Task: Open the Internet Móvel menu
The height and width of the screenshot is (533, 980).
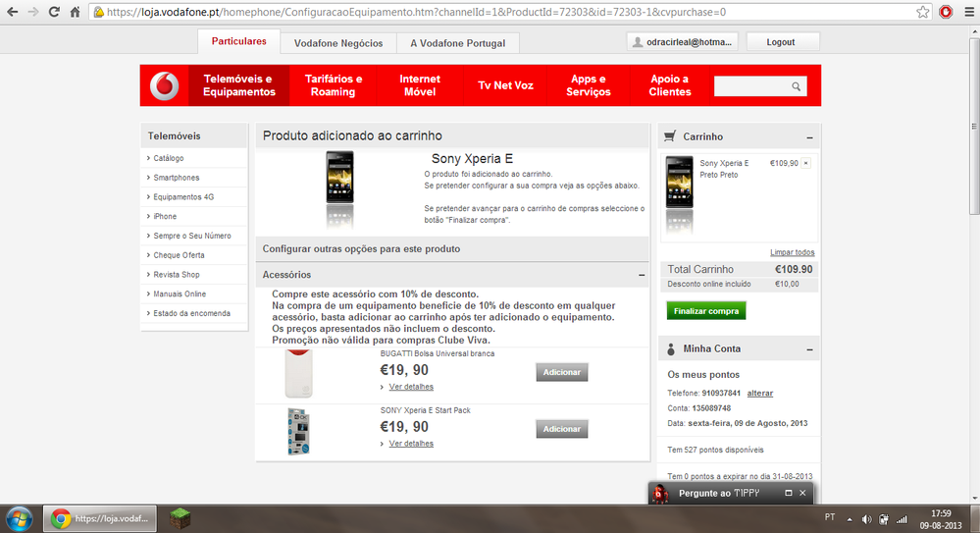Action: click(420, 85)
